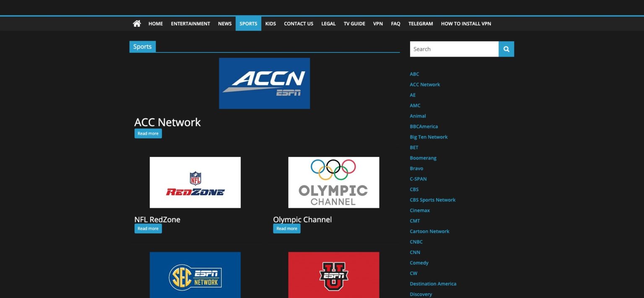Open AE in the sidebar list
The height and width of the screenshot is (298, 644).
(x=413, y=95)
